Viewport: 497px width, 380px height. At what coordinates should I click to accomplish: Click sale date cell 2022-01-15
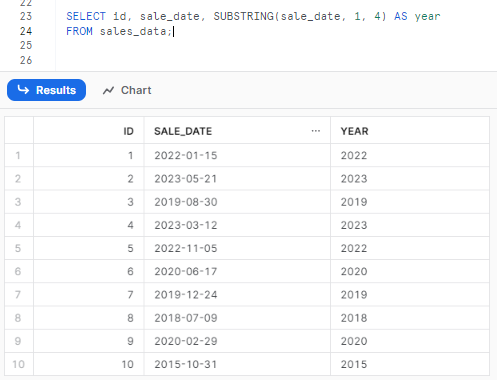(x=237, y=155)
